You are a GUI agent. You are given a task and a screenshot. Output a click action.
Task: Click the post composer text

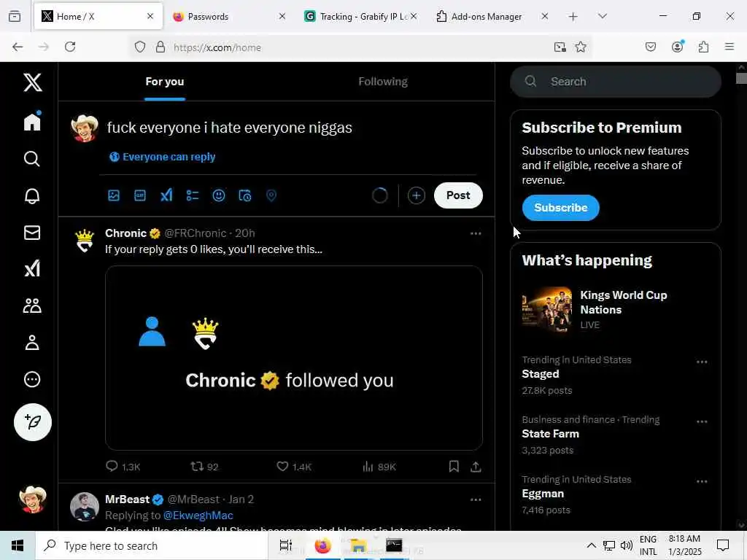[x=230, y=128]
